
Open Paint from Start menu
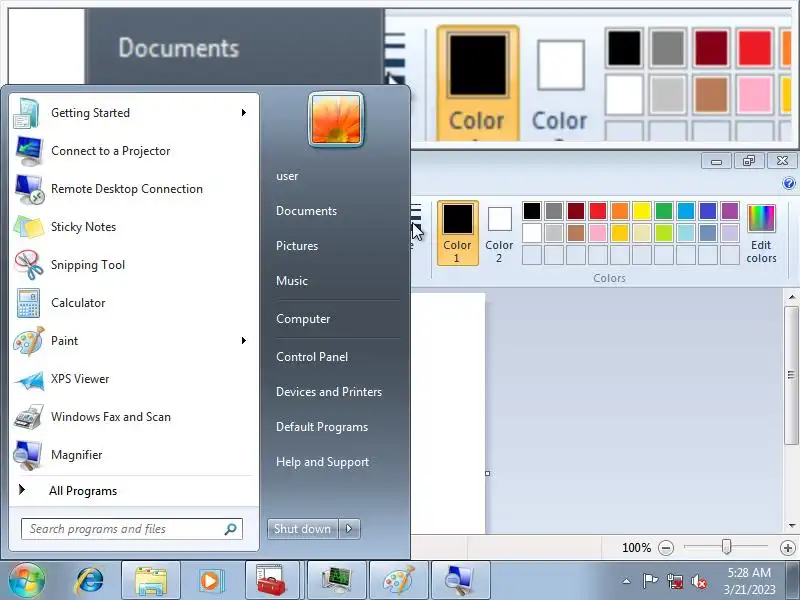(x=133, y=341)
